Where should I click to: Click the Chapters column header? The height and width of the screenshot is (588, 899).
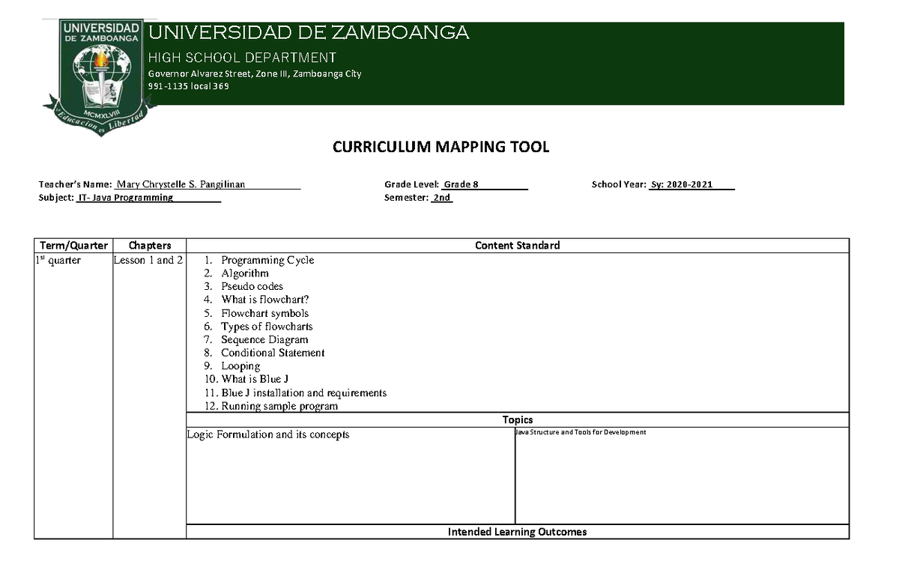(x=149, y=245)
